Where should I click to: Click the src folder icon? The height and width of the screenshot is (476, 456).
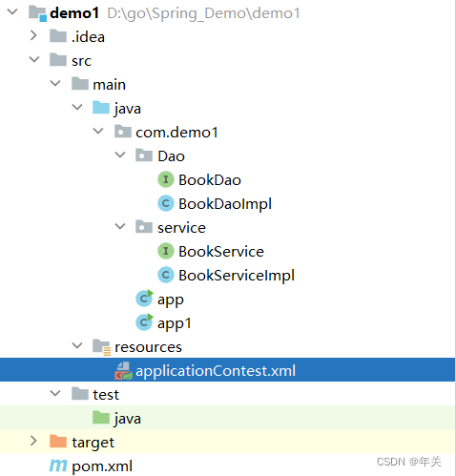(58, 59)
